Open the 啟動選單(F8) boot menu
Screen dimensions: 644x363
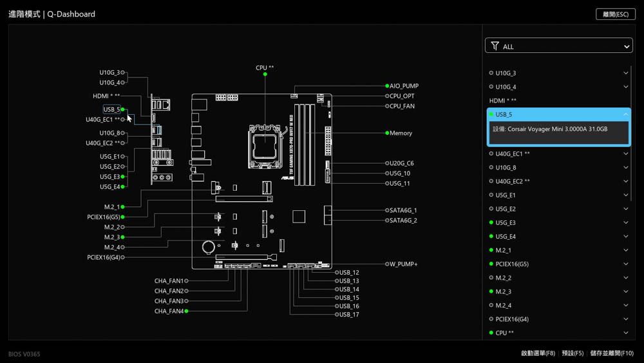point(538,353)
